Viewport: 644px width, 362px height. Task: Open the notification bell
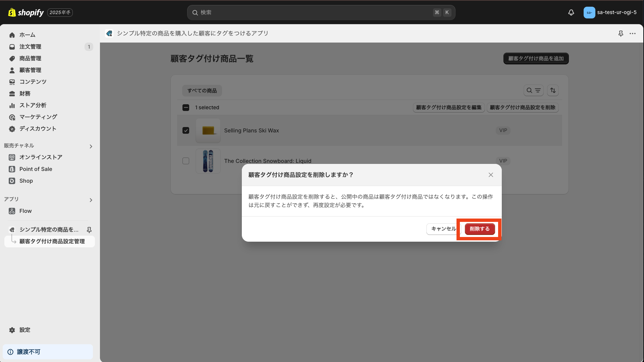[571, 12]
